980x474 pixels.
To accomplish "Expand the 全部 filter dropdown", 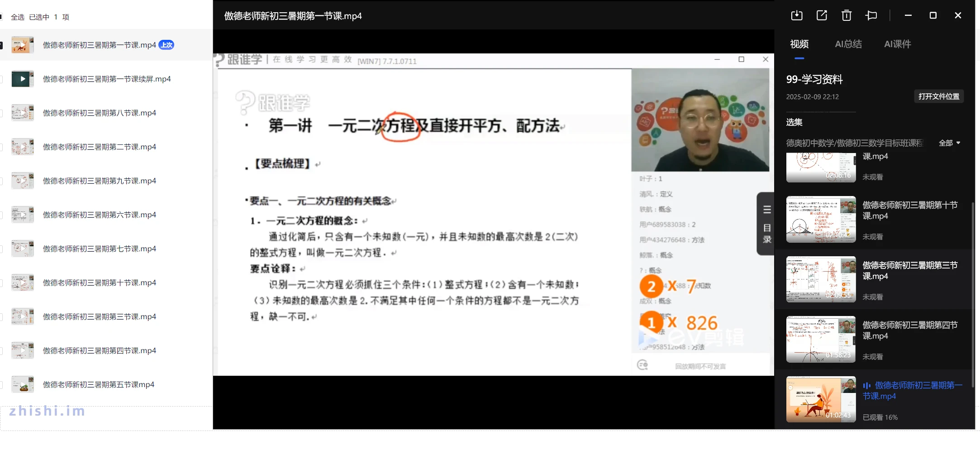I will (949, 143).
